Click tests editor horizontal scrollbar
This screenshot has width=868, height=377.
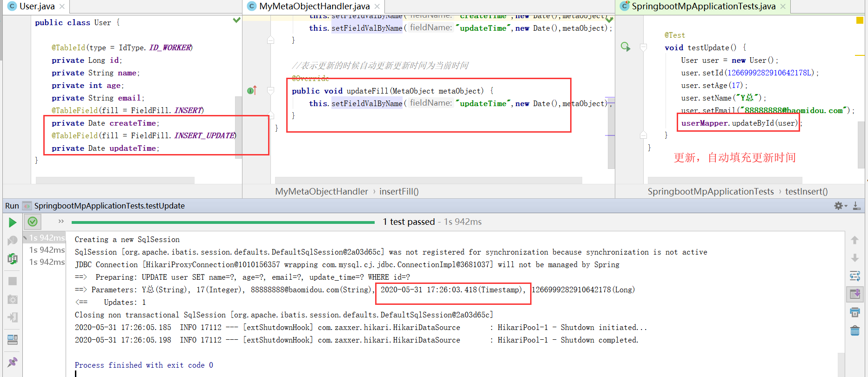tap(725, 180)
